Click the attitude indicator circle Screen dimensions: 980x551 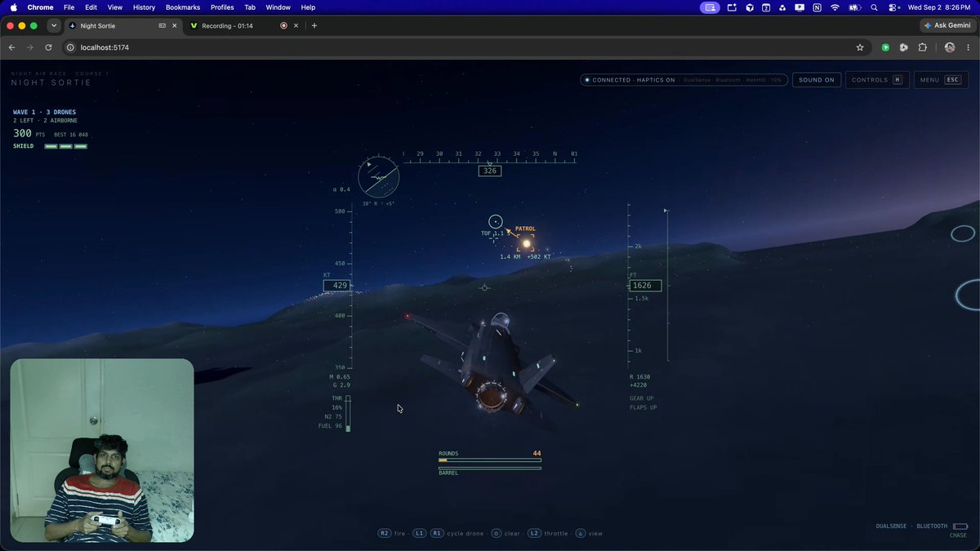click(378, 176)
